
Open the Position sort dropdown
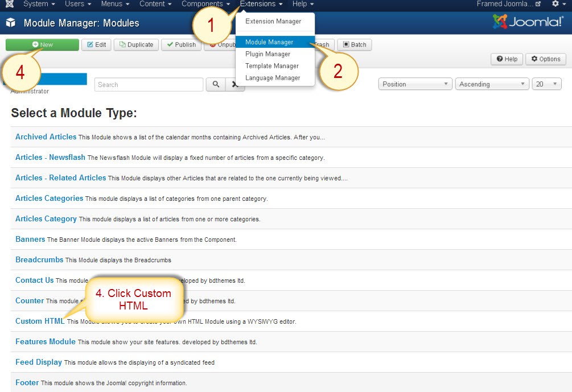pos(415,84)
